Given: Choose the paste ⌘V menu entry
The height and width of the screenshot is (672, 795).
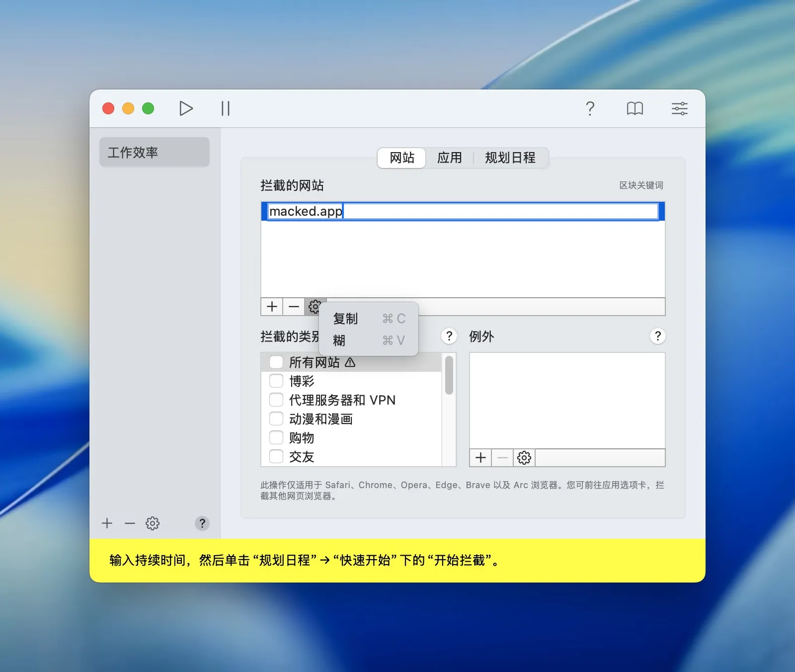Looking at the screenshot, I should [x=369, y=340].
